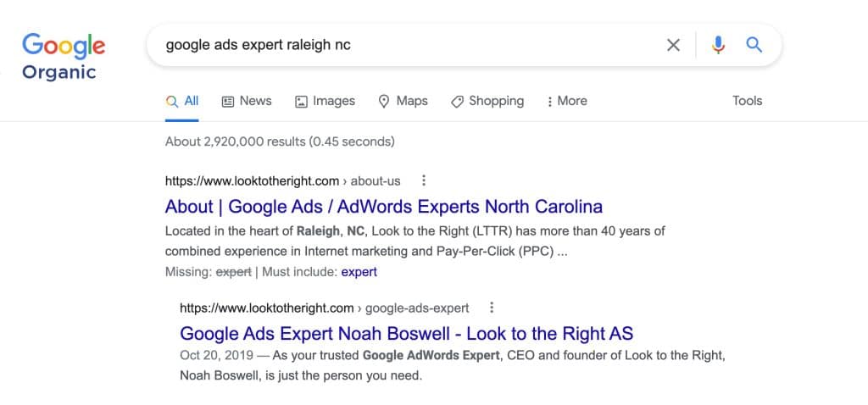
Task: Submit search with magnifying glass icon
Action: [754, 45]
